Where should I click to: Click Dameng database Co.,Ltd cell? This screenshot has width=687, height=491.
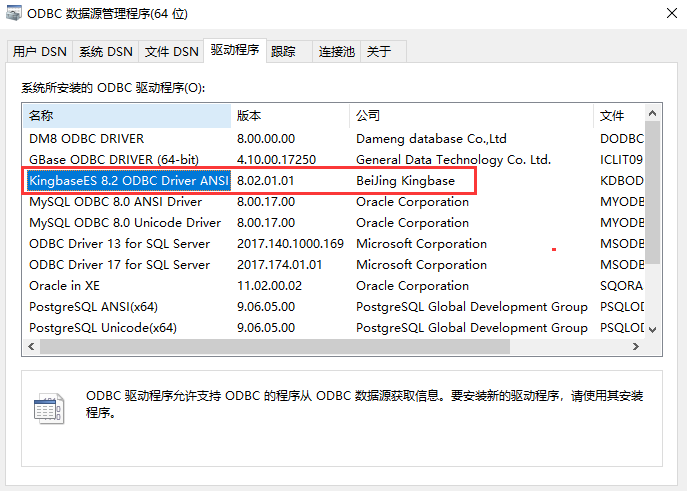431,139
